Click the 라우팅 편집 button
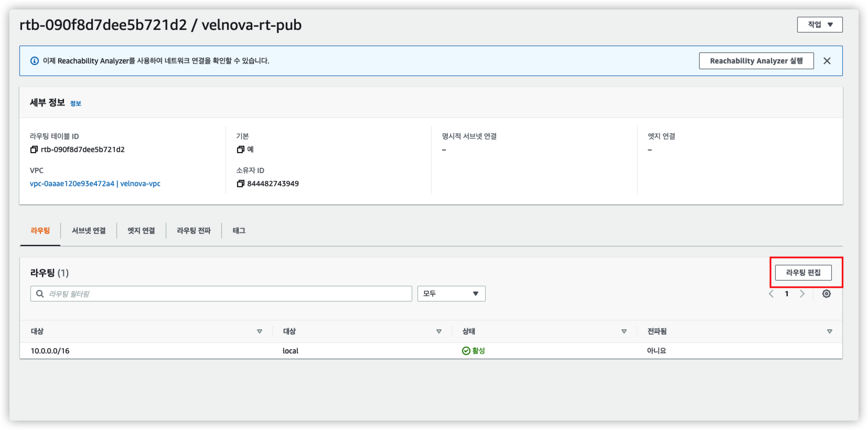This screenshot has width=868, height=430. coord(803,272)
